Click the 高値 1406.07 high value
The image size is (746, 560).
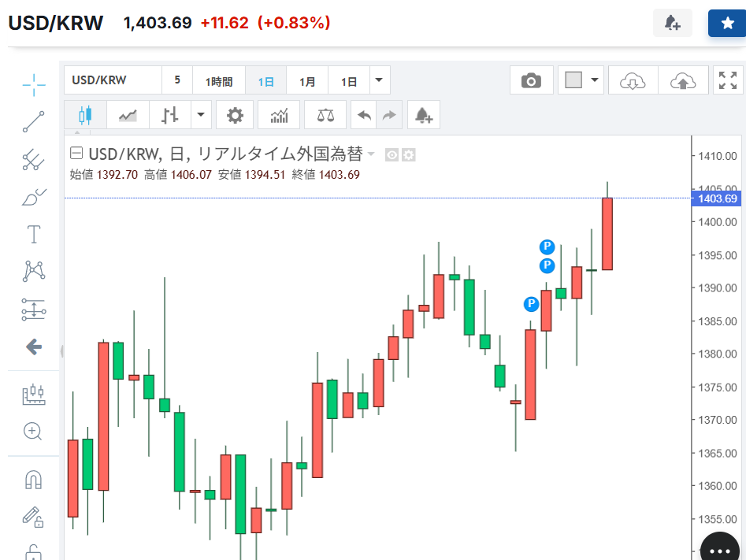coord(178,175)
